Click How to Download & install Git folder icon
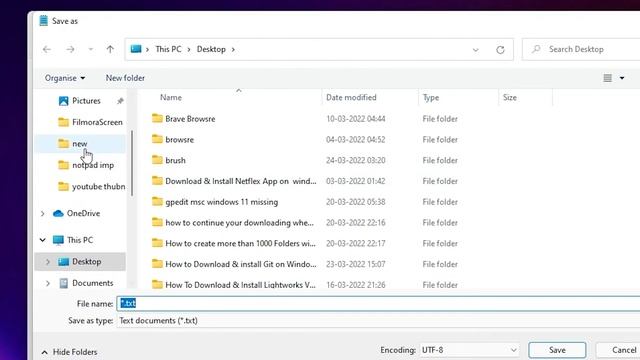The width and height of the screenshot is (640, 360). [157, 264]
